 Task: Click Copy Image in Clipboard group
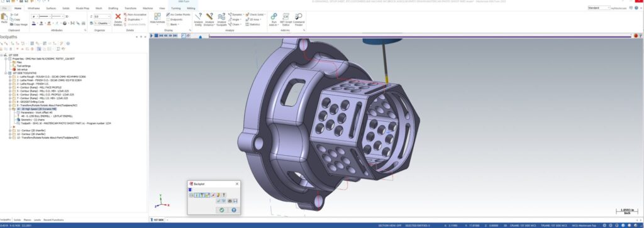[19, 24]
